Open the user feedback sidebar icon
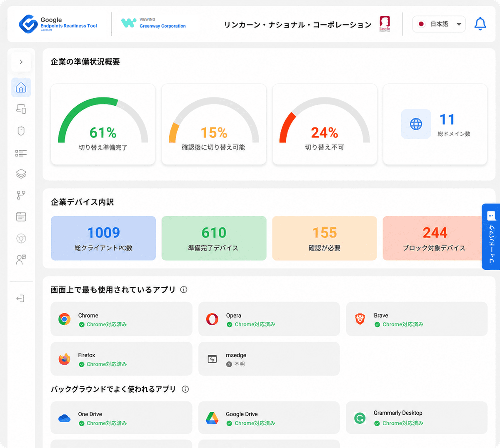The image size is (500, 448). tap(21, 260)
